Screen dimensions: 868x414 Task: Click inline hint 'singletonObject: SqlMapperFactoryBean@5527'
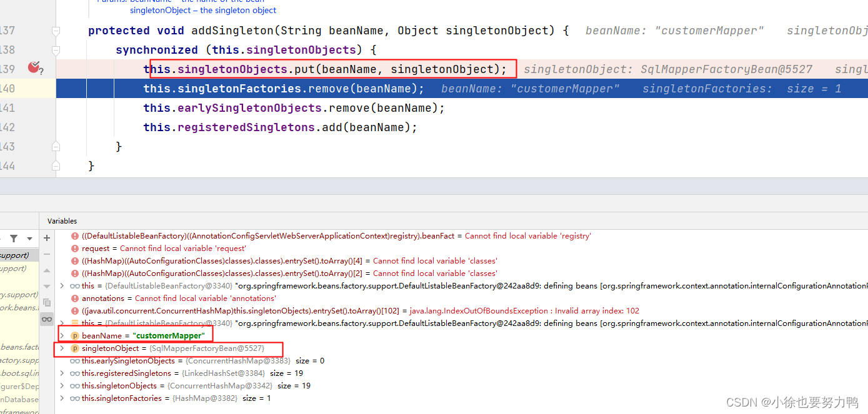pyautogui.click(x=668, y=69)
